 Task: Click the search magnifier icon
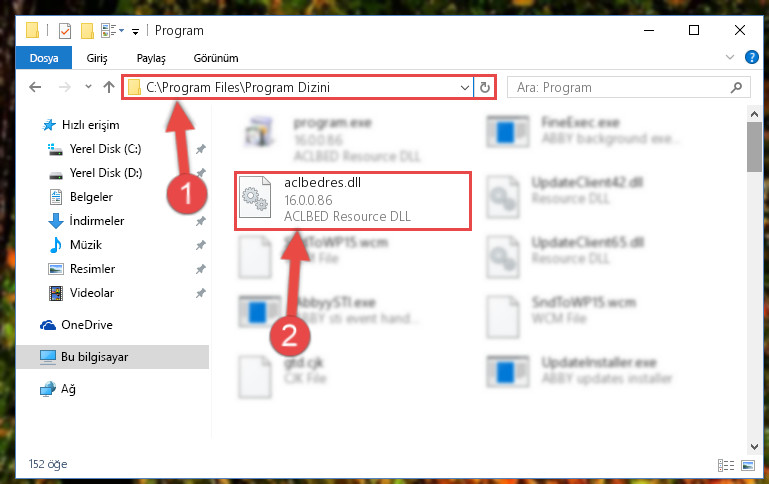736,87
